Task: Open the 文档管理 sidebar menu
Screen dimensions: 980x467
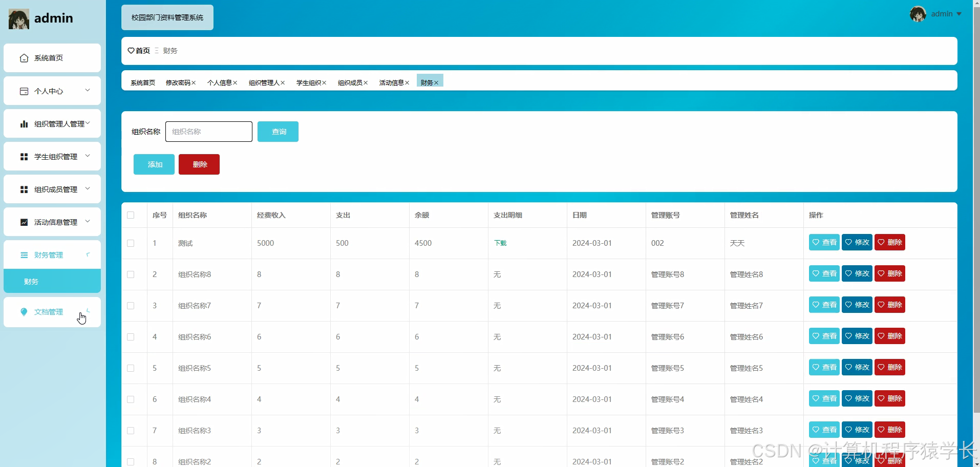Action: click(52, 312)
